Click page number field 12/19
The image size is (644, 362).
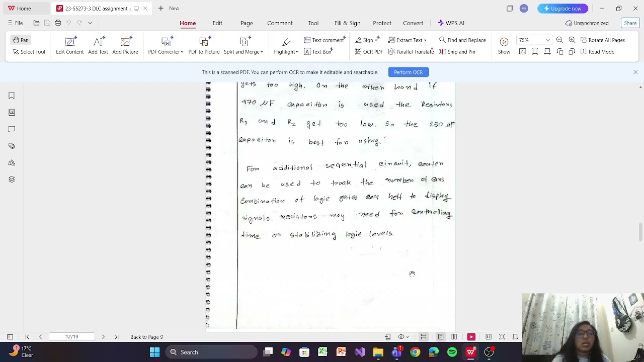[x=71, y=337]
